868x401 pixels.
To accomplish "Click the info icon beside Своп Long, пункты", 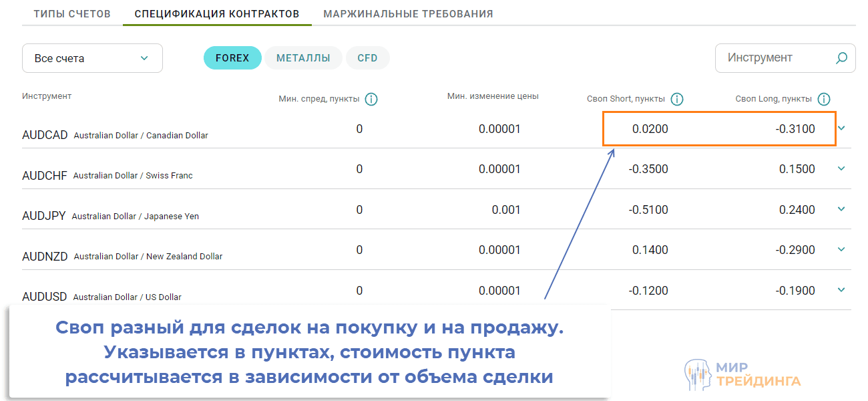I will (x=825, y=99).
